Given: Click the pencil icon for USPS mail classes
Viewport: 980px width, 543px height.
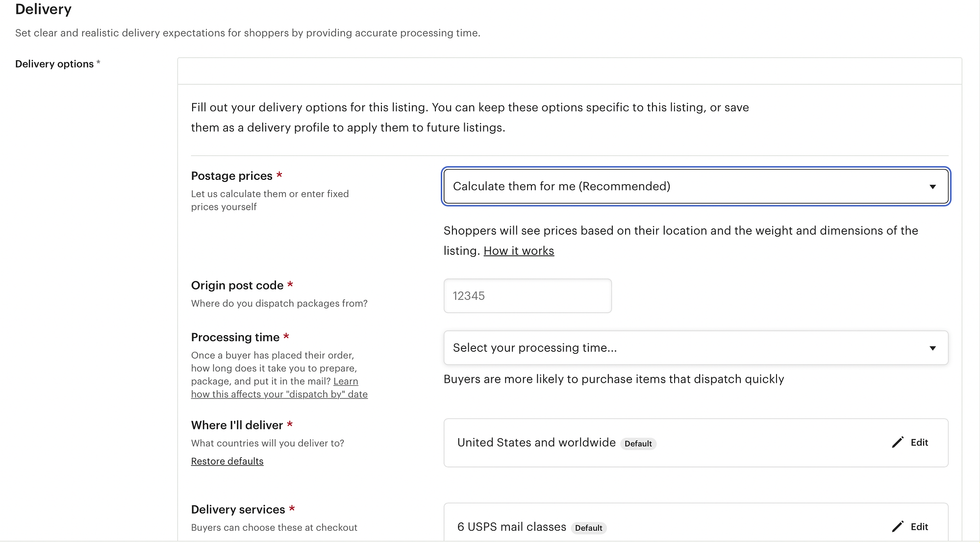Looking at the screenshot, I should click(x=898, y=526).
